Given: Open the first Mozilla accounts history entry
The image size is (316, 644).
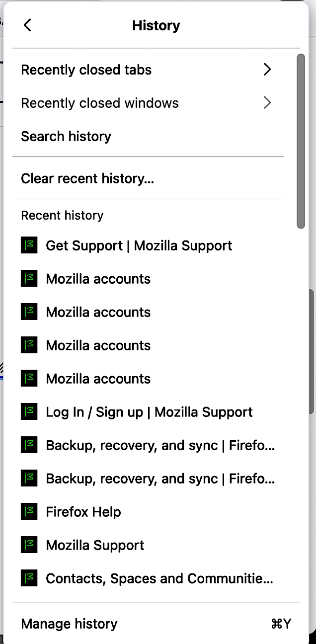Looking at the screenshot, I should 148,279.
